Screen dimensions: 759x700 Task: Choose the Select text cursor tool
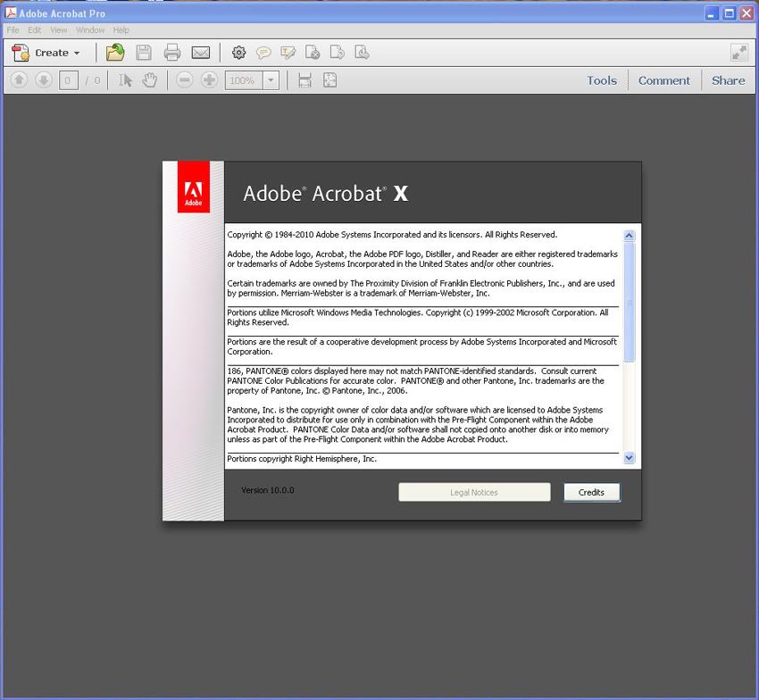[x=125, y=80]
